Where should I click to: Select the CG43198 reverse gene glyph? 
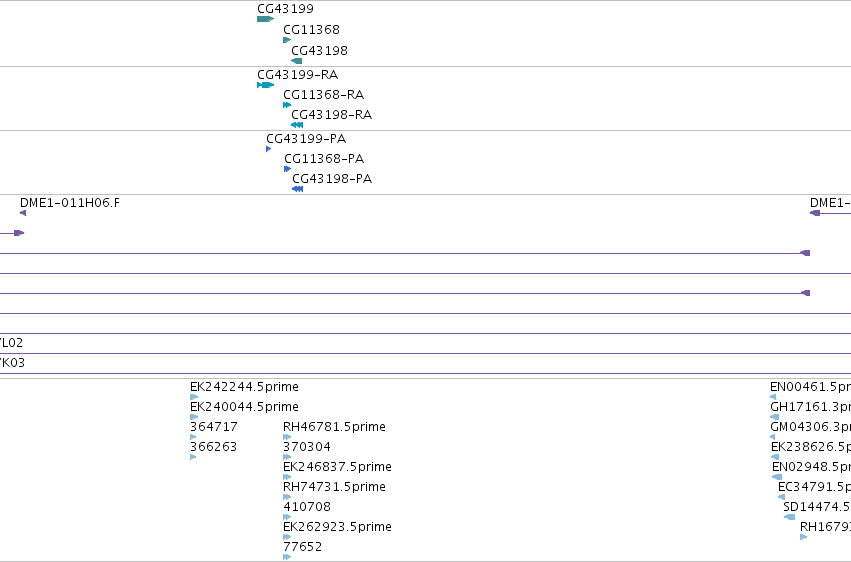tap(297, 61)
